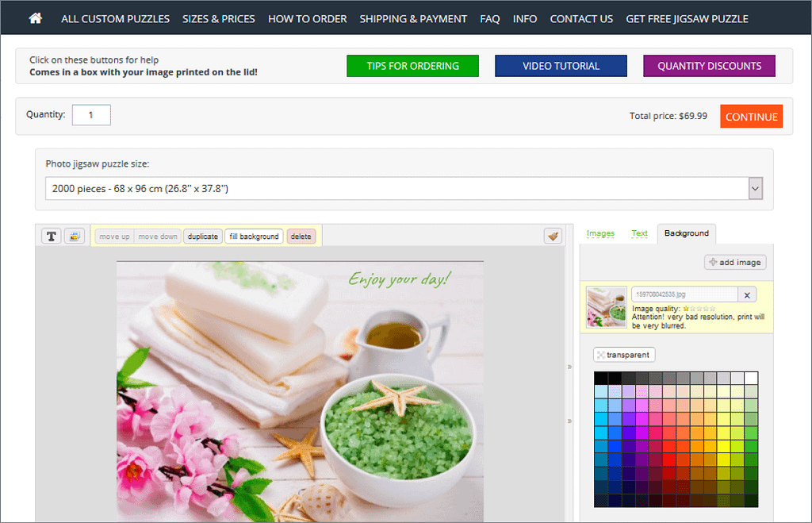This screenshot has height=523, width=812.
Task: Select the add text tool icon
Action: point(52,236)
